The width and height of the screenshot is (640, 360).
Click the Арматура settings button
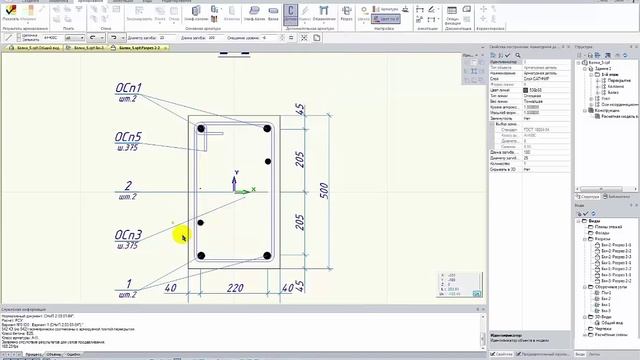[x=385, y=9]
